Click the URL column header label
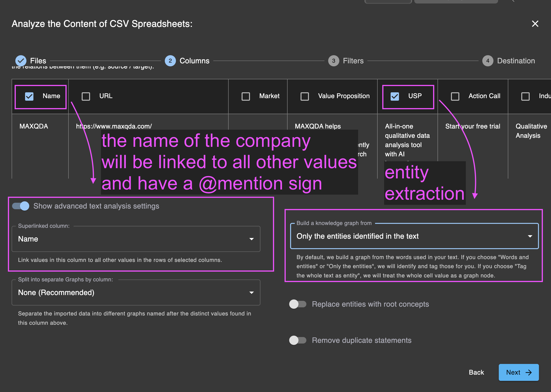Viewport: 551px width, 392px height. [x=106, y=96]
